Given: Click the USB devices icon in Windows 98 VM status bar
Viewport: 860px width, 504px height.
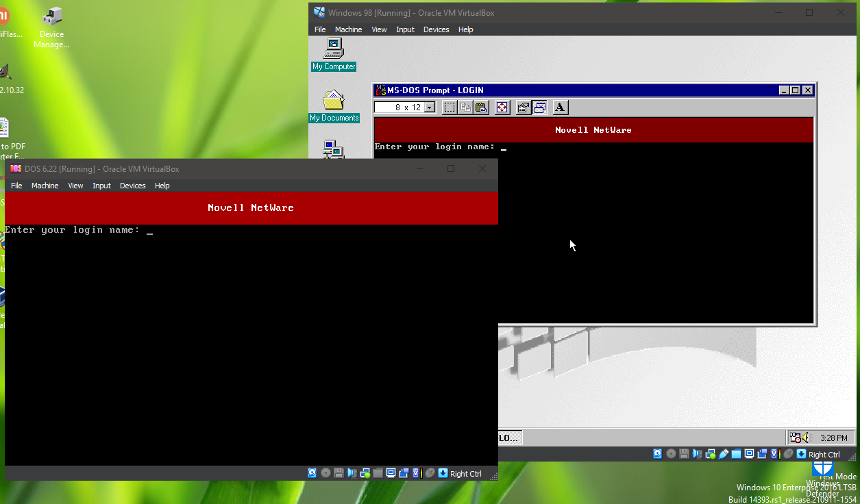Looking at the screenshot, I should click(724, 453).
